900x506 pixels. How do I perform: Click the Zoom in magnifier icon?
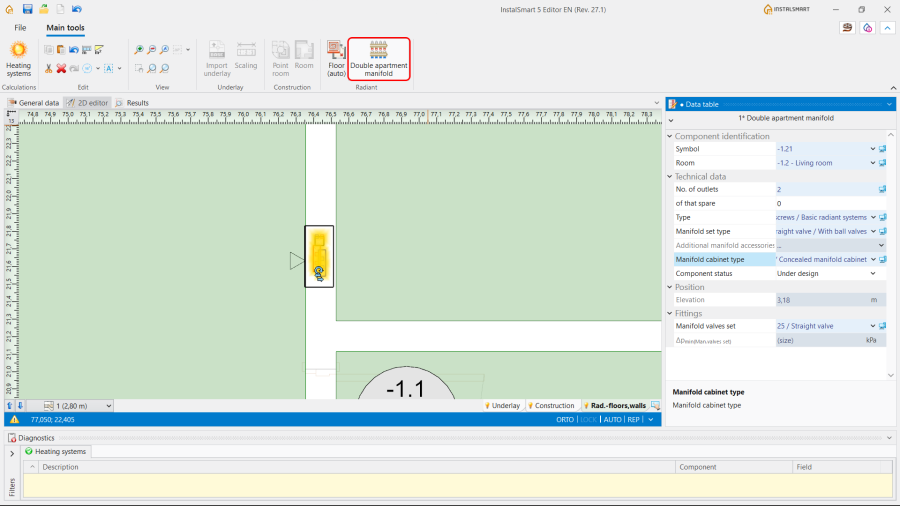[x=139, y=50]
